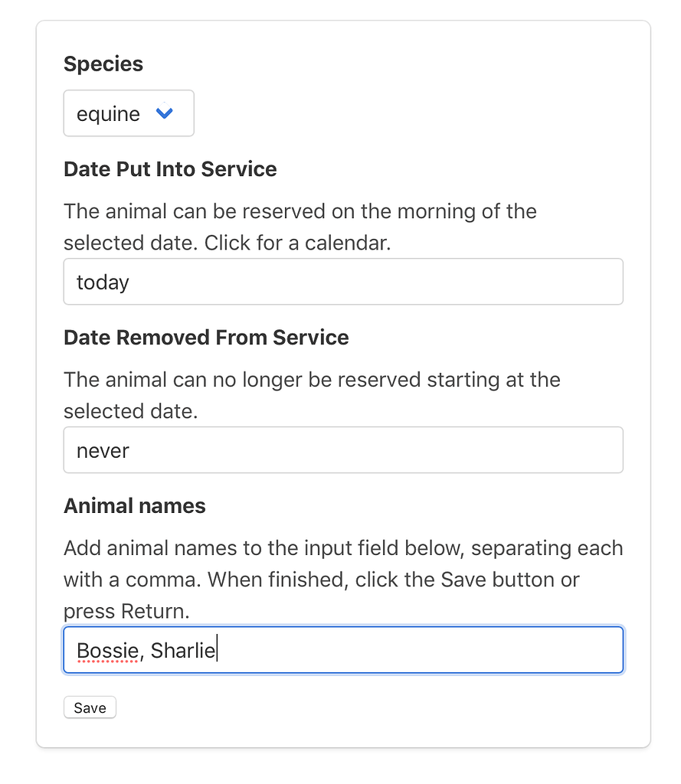Screen dimensions: 681x784
Task: Focus the Date Put Into Service field
Action: 343,282
